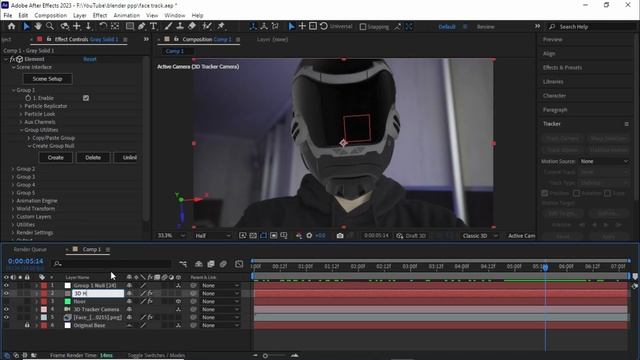Hide the 3D Tracker Camera layer

[x=6, y=309]
